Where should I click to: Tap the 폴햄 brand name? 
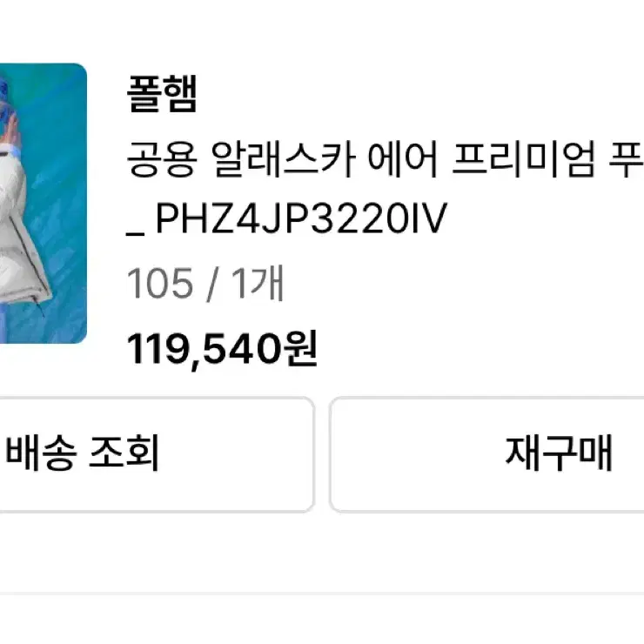[162, 94]
